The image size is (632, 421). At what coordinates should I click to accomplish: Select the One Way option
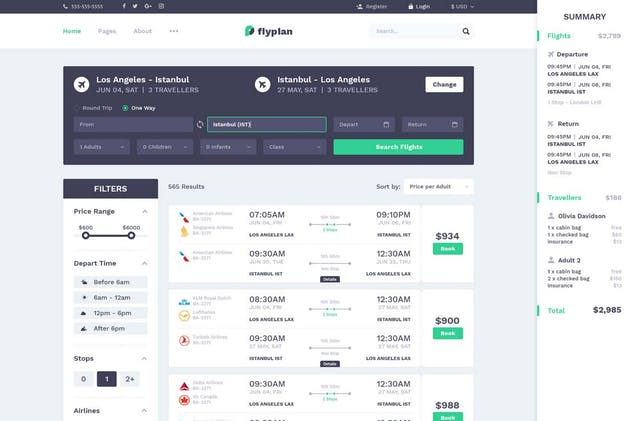(x=139, y=108)
